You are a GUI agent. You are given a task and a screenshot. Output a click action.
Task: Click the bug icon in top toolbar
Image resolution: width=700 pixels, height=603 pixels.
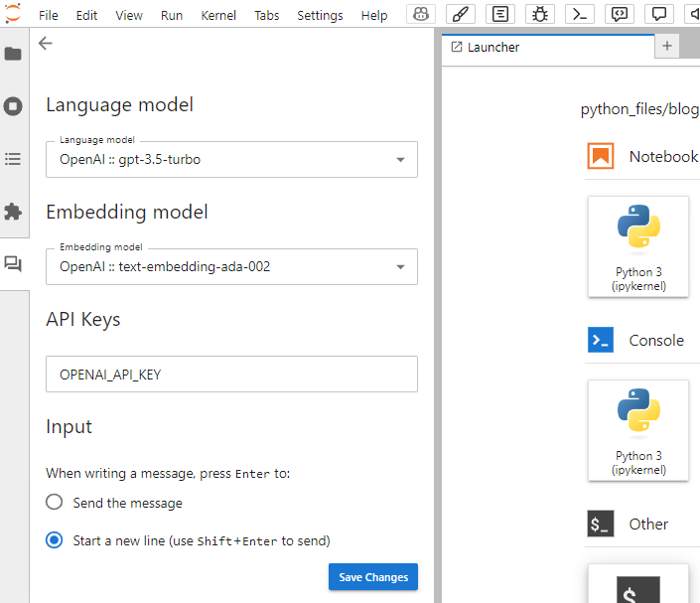click(540, 15)
